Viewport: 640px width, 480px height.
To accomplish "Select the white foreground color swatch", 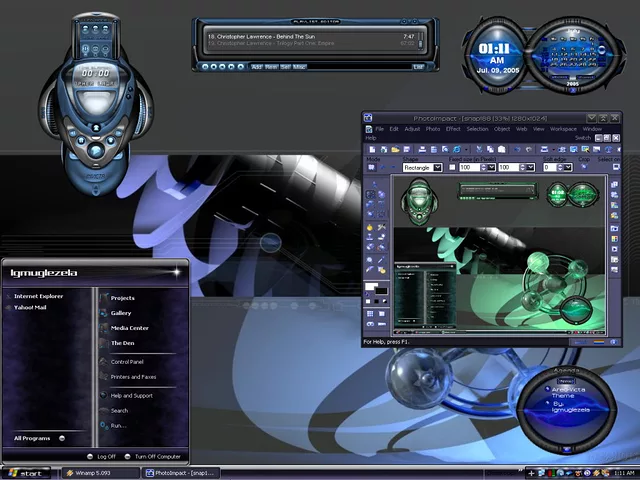I will pos(371,286).
